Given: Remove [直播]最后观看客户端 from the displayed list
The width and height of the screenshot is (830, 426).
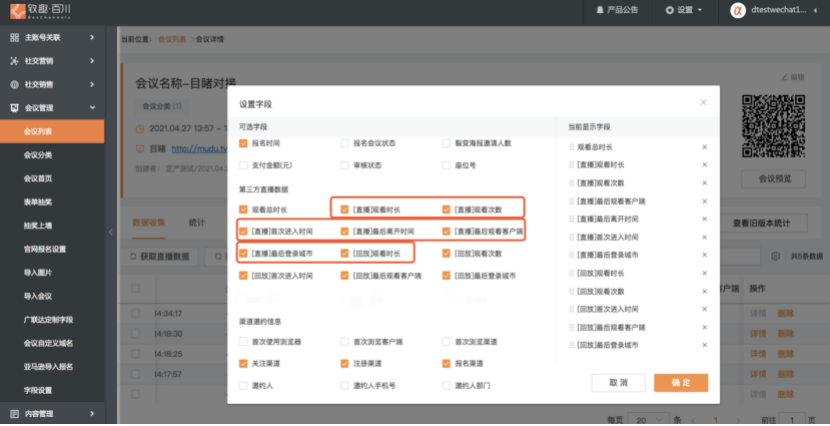Looking at the screenshot, I should click(x=705, y=201).
